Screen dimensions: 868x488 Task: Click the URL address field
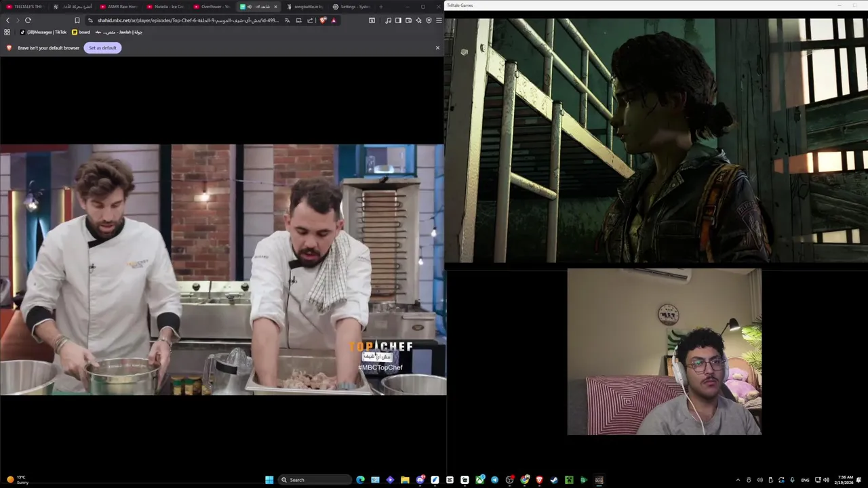[x=188, y=20]
